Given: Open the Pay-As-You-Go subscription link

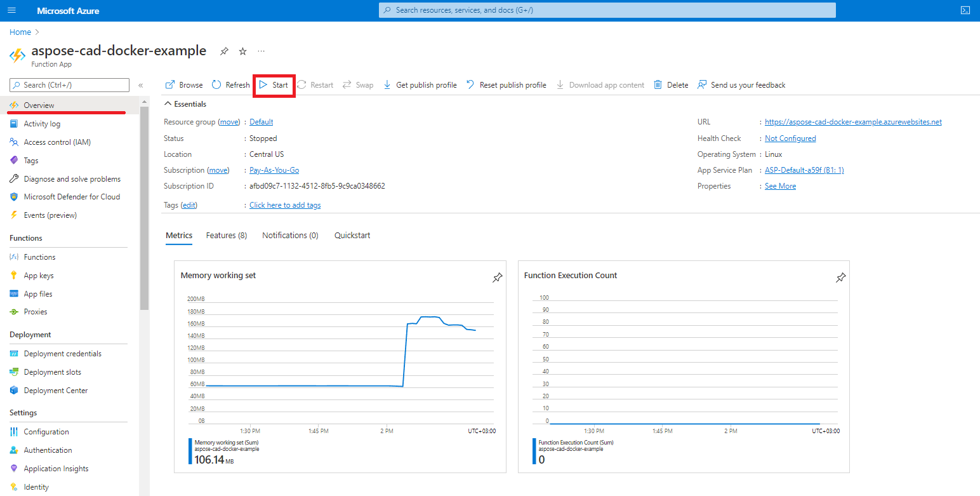Looking at the screenshot, I should pos(274,170).
